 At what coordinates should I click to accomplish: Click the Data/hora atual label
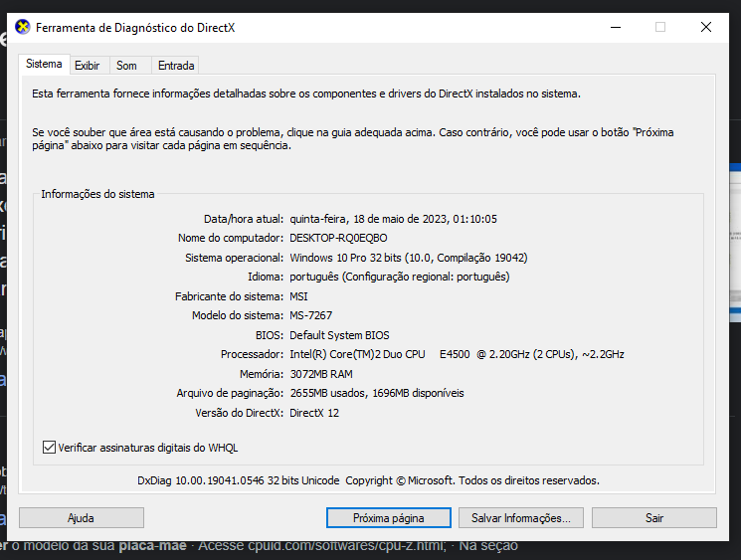tap(244, 219)
